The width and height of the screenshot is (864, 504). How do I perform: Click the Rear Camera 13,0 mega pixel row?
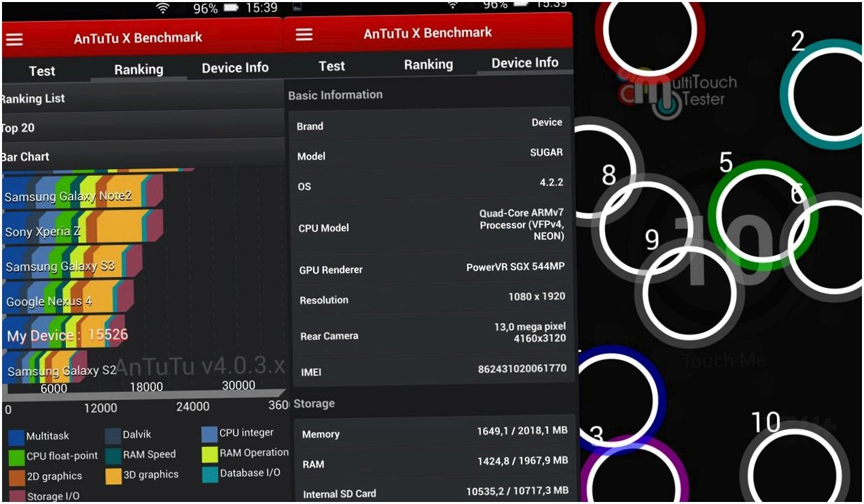(435, 334)
